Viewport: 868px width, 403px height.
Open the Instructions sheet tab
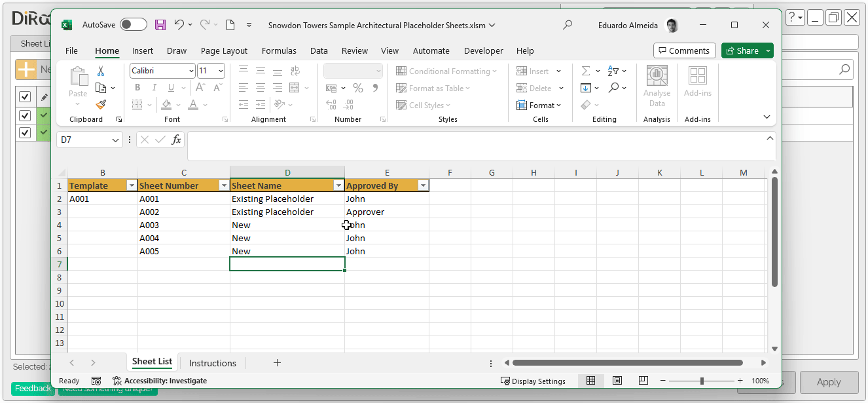click(x=212, y=362)
